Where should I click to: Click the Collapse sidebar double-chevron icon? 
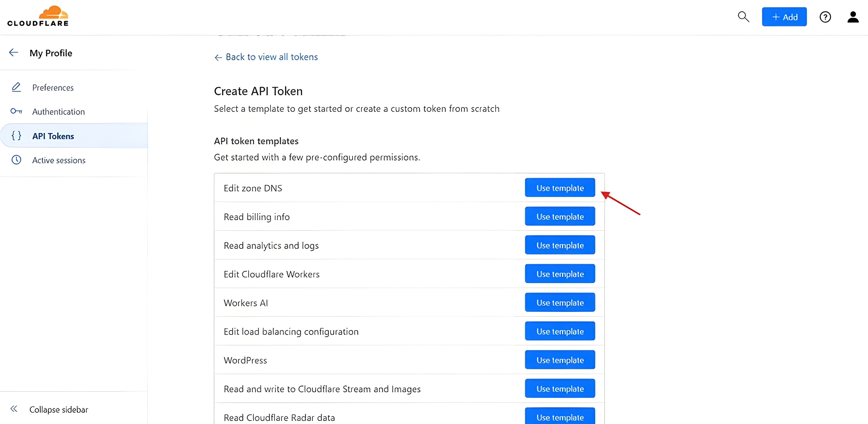[x=14, y=409]
